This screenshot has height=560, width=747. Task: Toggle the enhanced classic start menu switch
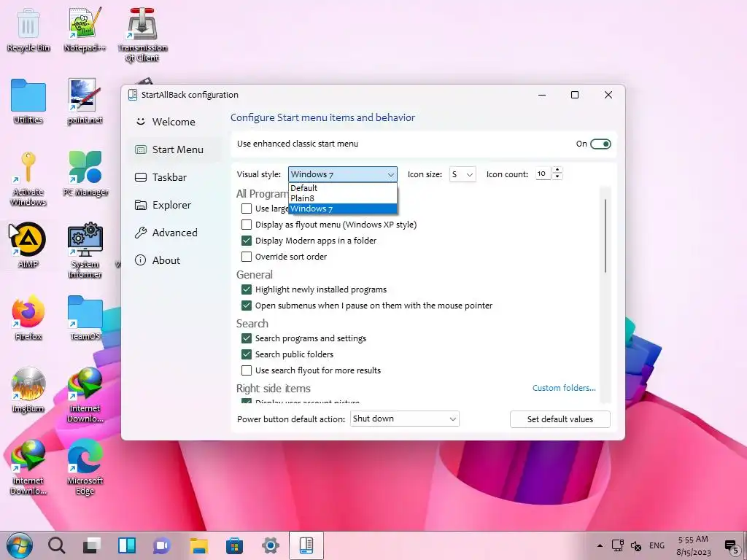(x=600, y=144)
